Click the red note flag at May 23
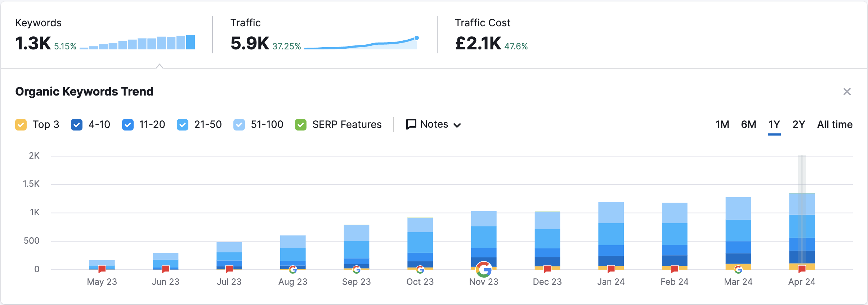This screenshot has height=305, width=868. click(102, 269)
